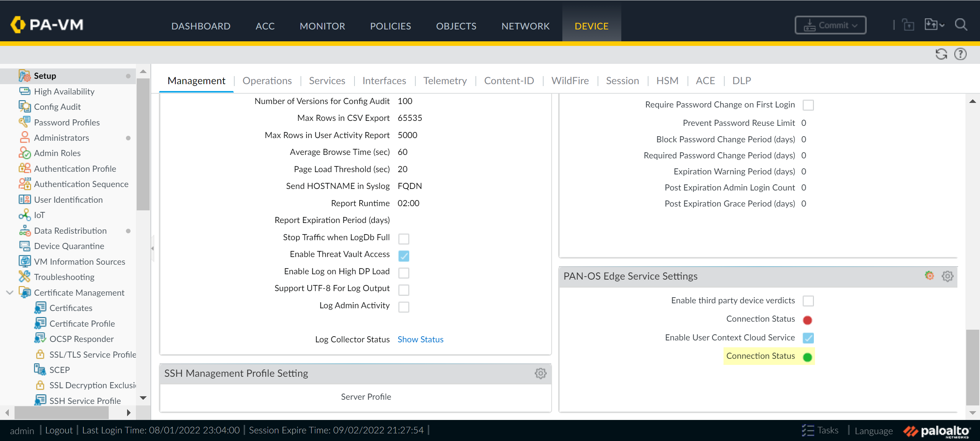Switch to the Operations tab
This screenshot has height=441, width=980.
coord(267,81)
